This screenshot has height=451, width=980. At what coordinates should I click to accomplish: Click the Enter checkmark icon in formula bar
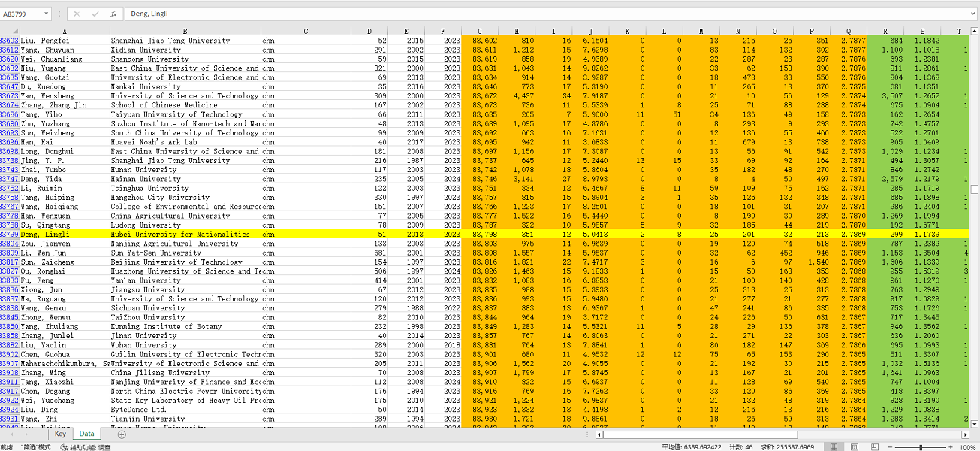pyautogui.click(x=95, y=14)
